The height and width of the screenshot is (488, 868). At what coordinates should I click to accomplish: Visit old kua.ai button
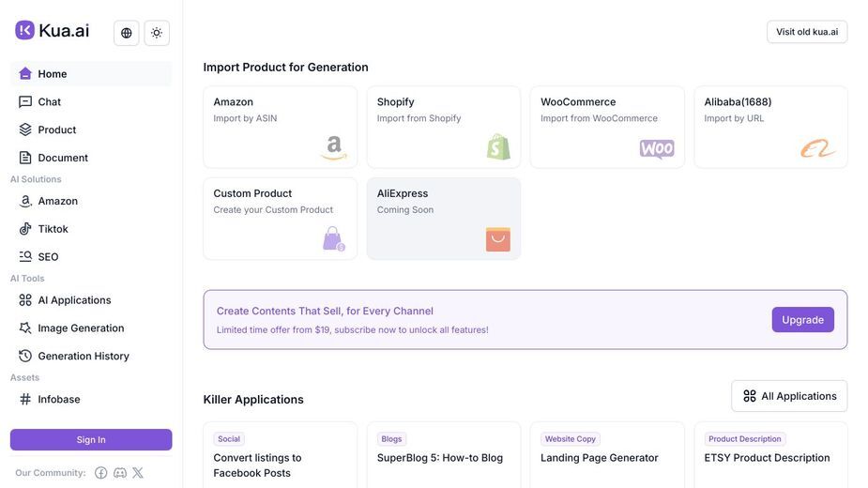pyautogui.click(x=807, y=32)
